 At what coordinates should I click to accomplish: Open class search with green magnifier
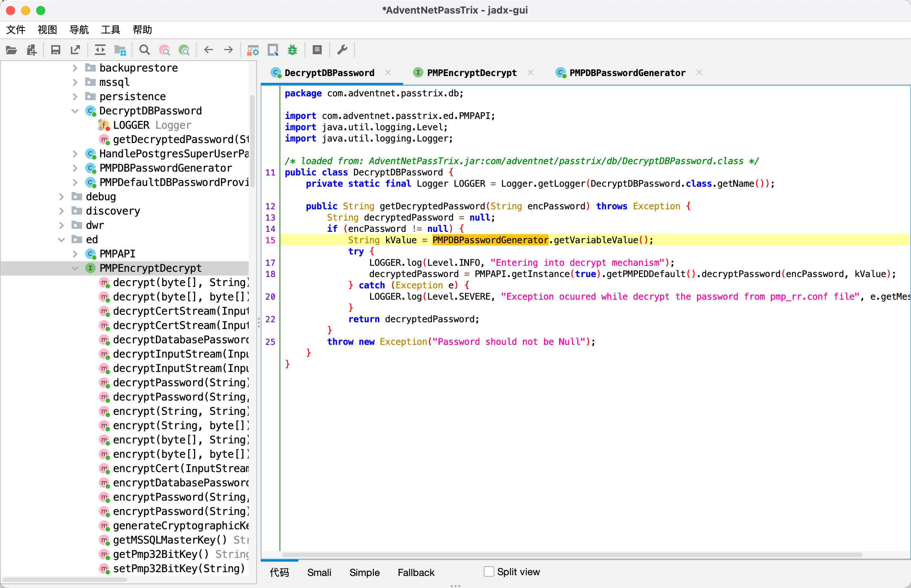point(184,50)
